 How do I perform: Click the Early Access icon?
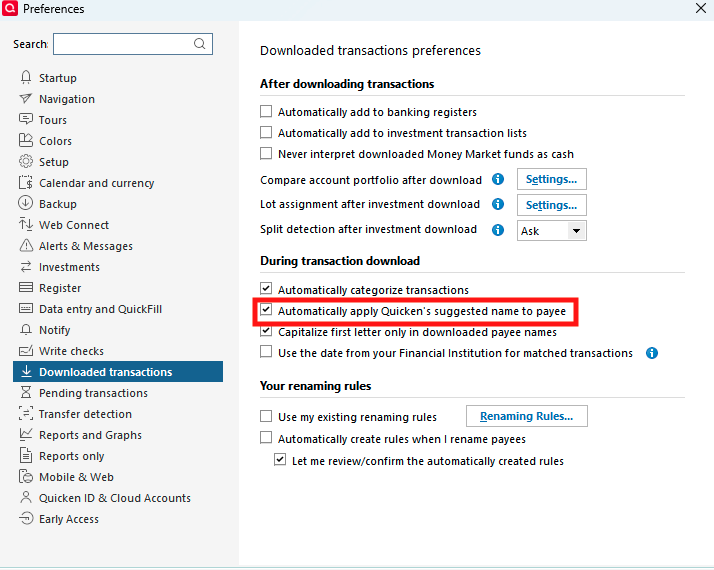coord(26,518)
